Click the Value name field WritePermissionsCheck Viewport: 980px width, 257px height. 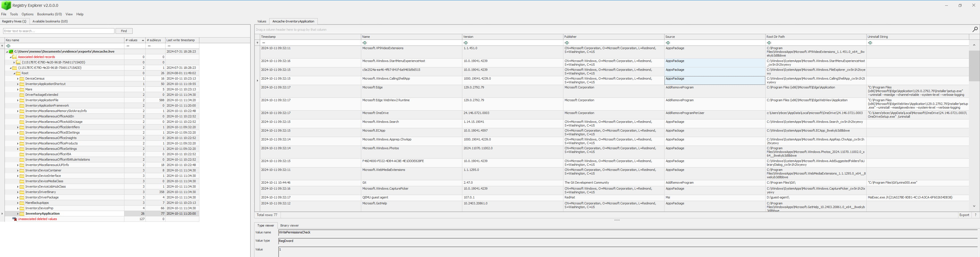[x=628, y=232]
